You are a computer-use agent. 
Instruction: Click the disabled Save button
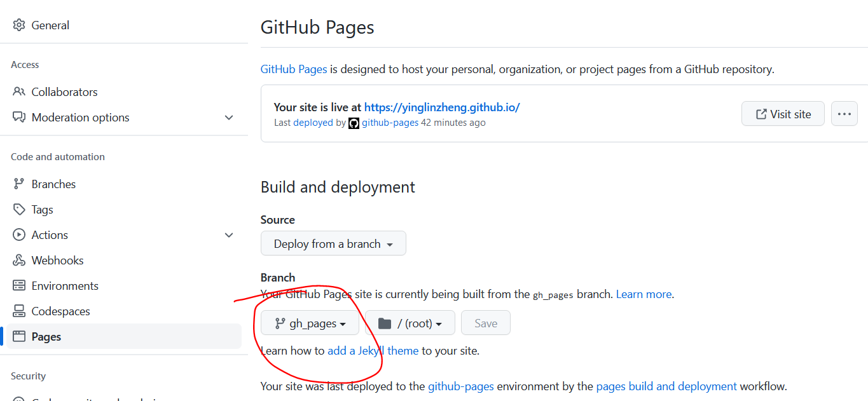486,323
